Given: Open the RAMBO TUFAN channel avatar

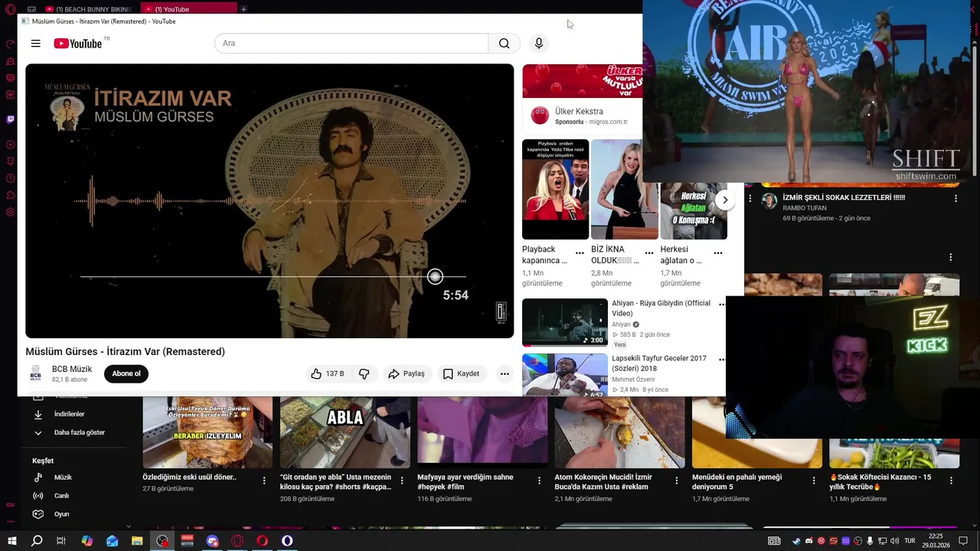Looking at the screenshot, I should tap(769, 201).
